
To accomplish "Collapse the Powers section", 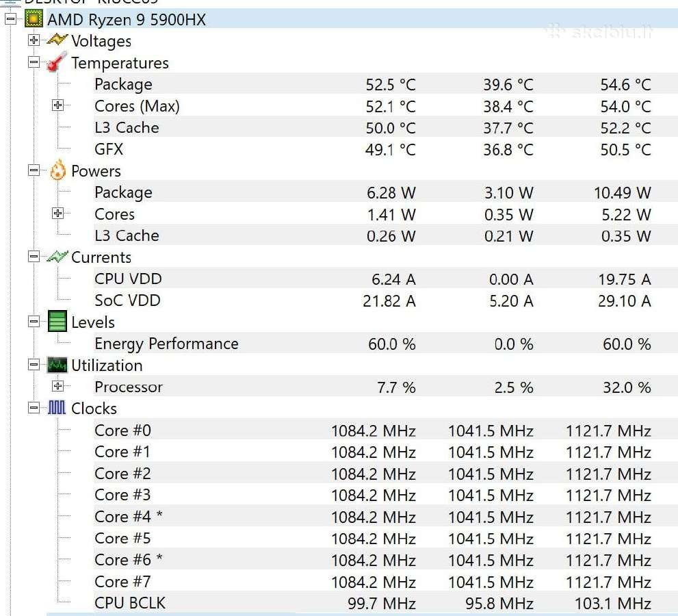I will point(34,170).
